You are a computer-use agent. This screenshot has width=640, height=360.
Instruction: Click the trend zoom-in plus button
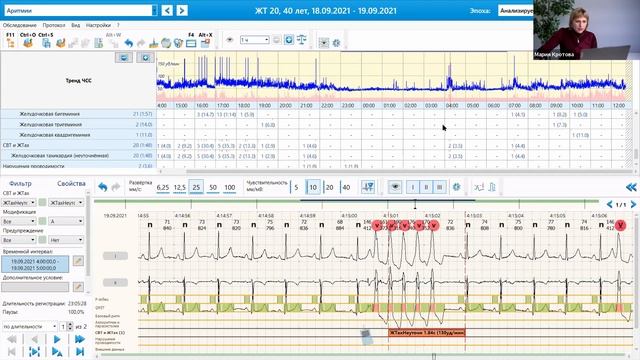coord(145,58)
